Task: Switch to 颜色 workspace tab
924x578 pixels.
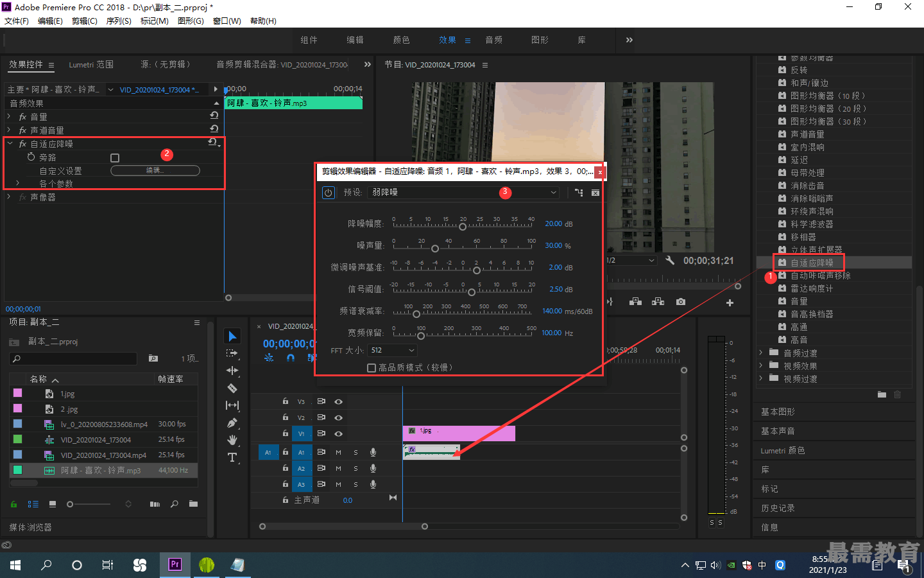Action: coord(401,40)
